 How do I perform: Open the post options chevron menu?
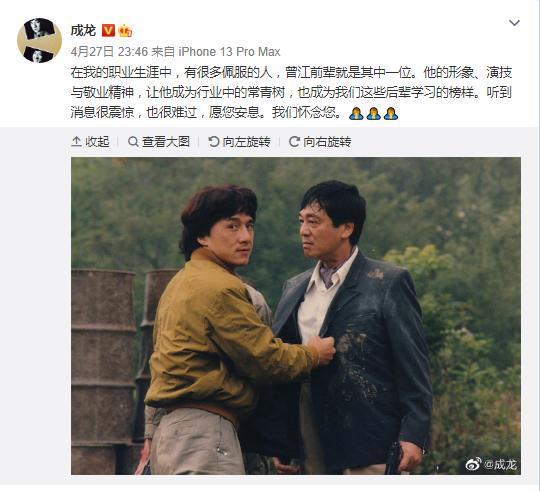tap(514, 23)
